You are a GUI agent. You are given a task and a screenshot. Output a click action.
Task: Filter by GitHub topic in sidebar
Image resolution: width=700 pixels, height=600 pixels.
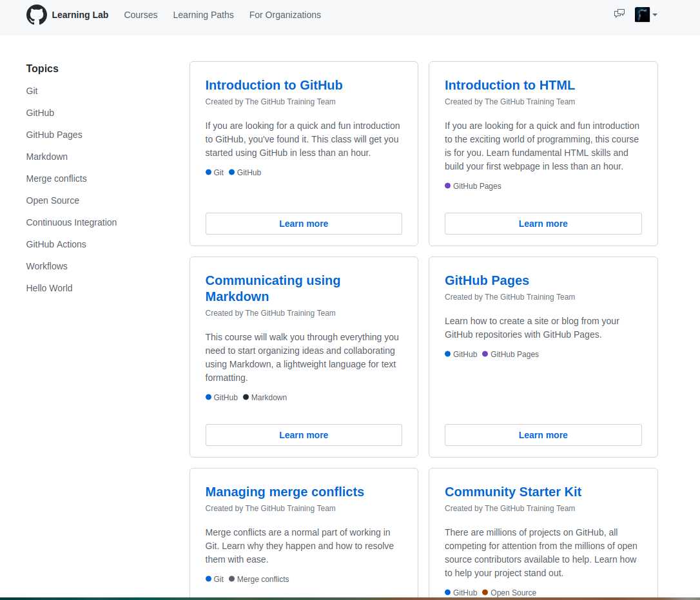coord(40,113)
